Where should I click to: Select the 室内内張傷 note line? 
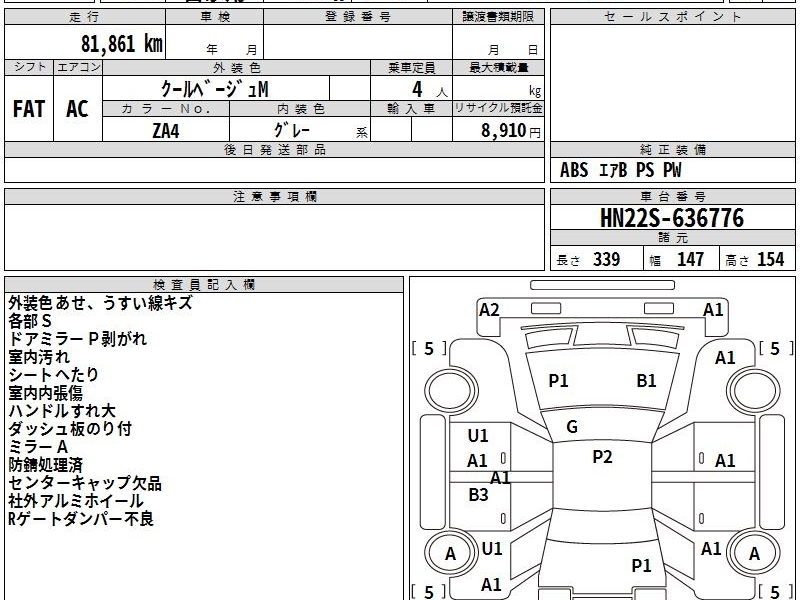point(45,393)
